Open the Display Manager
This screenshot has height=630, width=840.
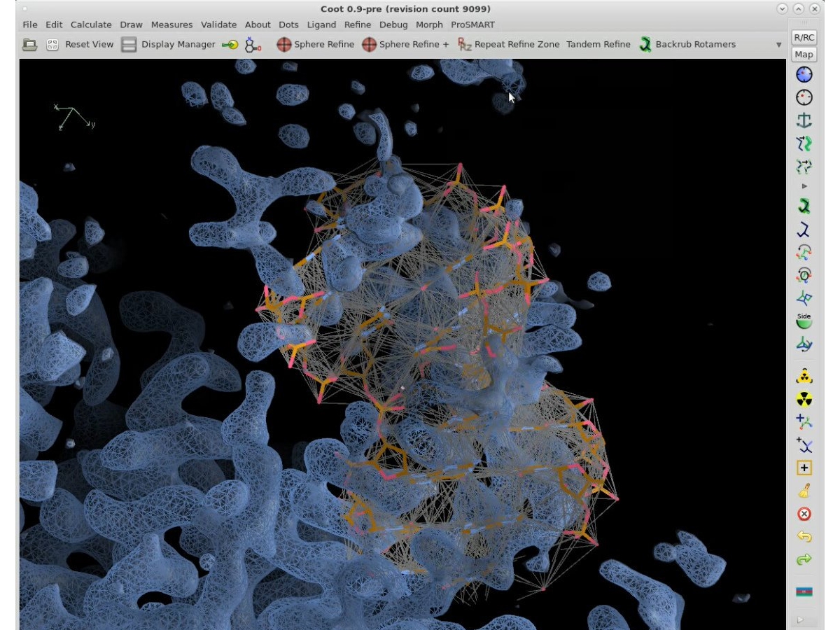(168, 45)
